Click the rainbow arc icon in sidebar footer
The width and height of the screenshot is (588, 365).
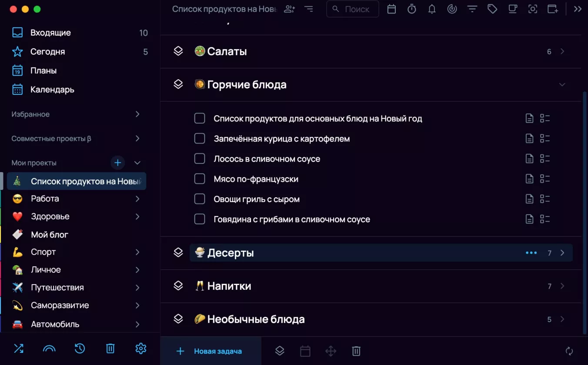pos(49,348)
